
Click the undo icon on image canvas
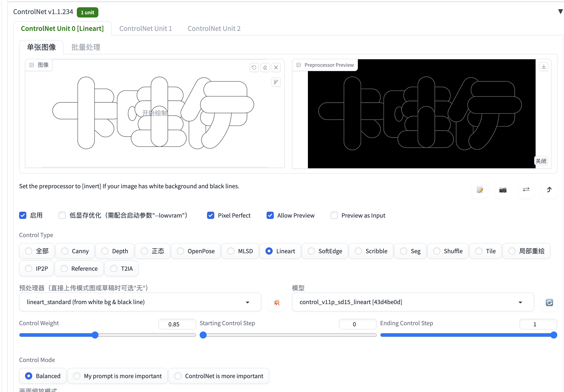254,67
